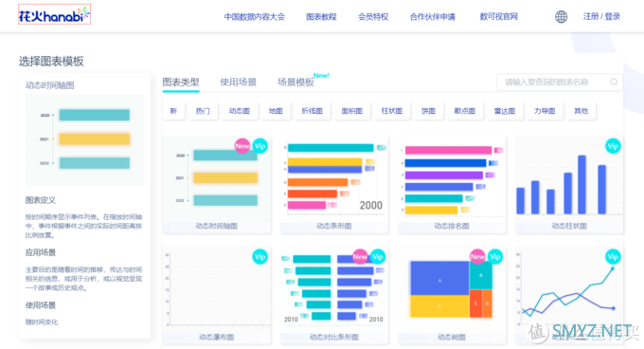Viewport: 644px width, 349px height.
Task: Filter by 散点图 category
Action: 464,111
